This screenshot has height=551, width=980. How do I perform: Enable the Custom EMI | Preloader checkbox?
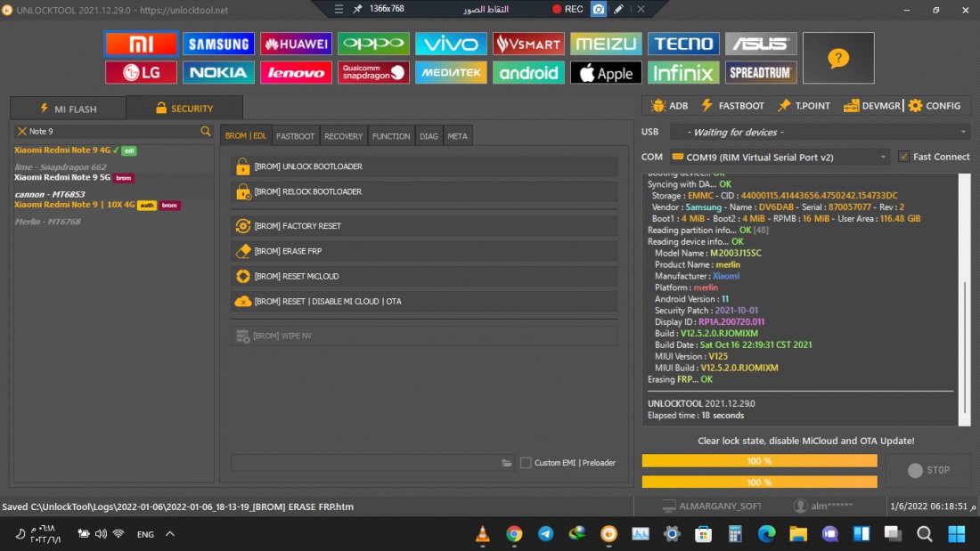pyautogui.click(x=526, y=463)
